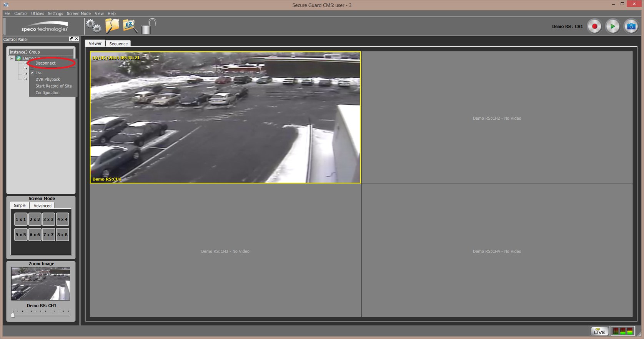Set layout to 4 x 4
644x339 pixels.
62,219
